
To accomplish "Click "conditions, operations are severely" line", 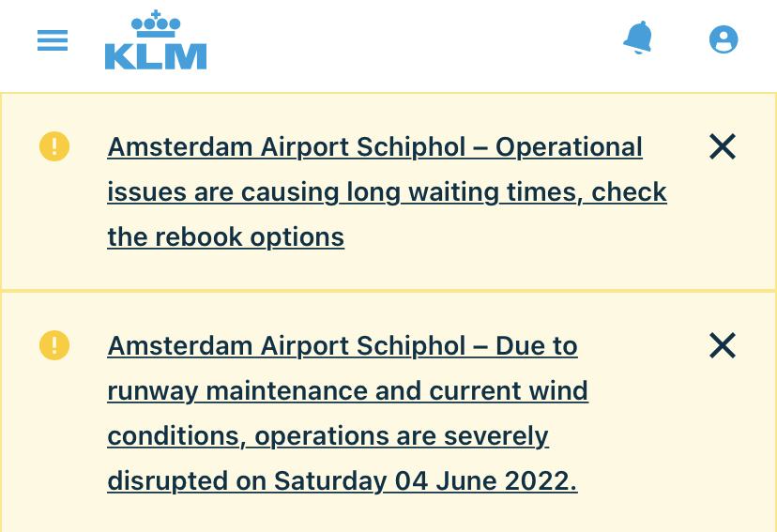I will click(x=328, y=436).
